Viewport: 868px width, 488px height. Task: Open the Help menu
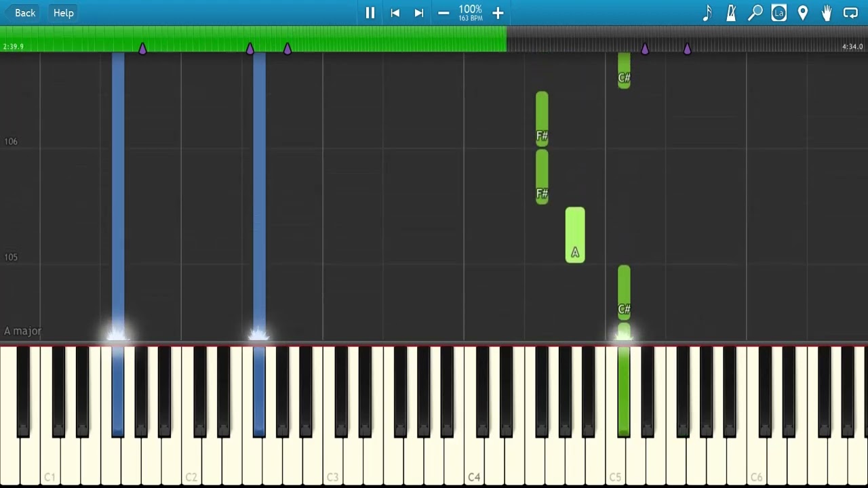click(64, 13)
